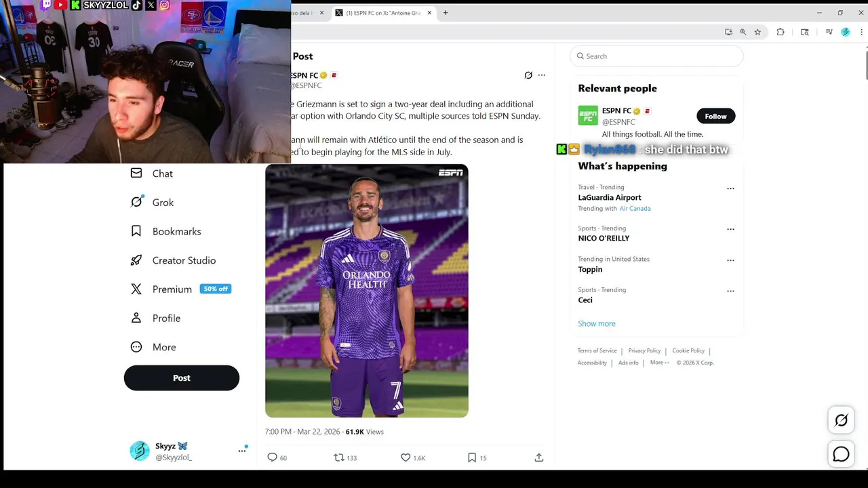Expand the footer More menu

(x=659, y=363)
